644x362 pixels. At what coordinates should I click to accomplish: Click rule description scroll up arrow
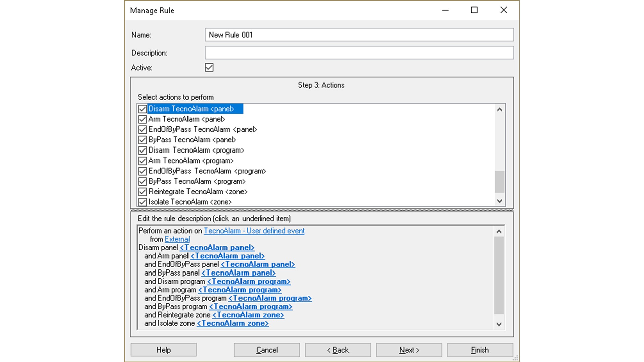tap(499, 232)
